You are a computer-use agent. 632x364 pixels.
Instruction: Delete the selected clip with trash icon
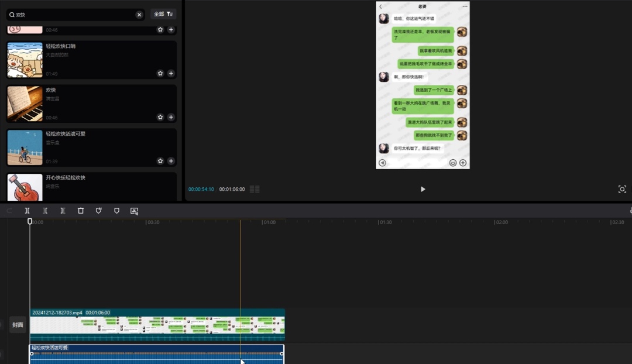pyautogui.click(x=81, y=211)
